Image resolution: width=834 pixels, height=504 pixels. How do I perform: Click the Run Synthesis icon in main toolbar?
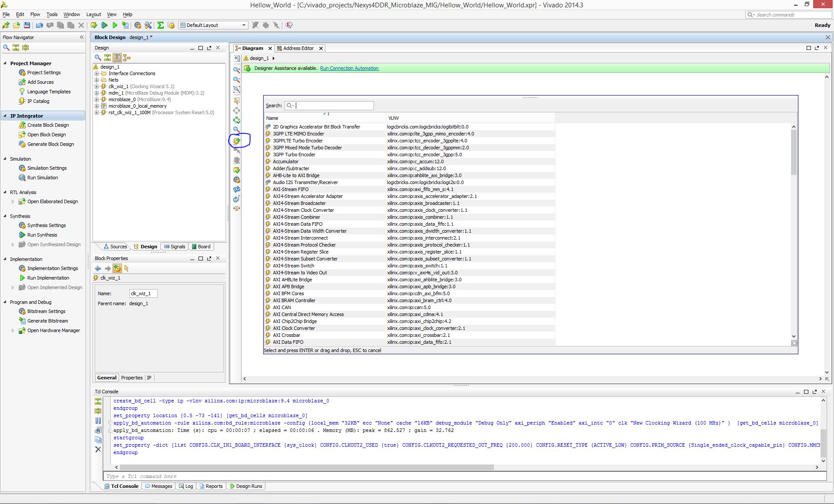pos(104,25)
